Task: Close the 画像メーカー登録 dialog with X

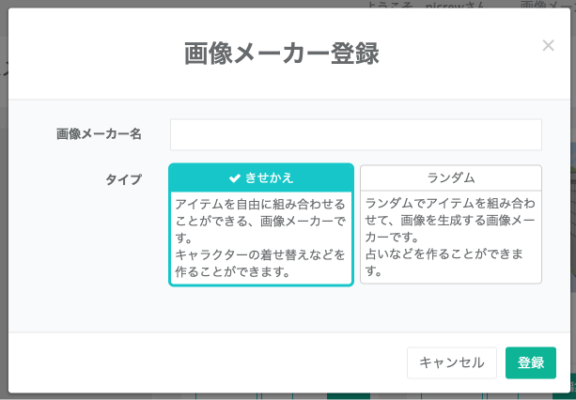Action: point(548,46)
